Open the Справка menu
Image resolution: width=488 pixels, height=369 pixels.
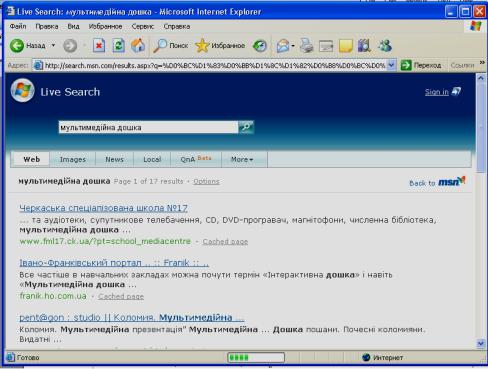click(177, 26)
